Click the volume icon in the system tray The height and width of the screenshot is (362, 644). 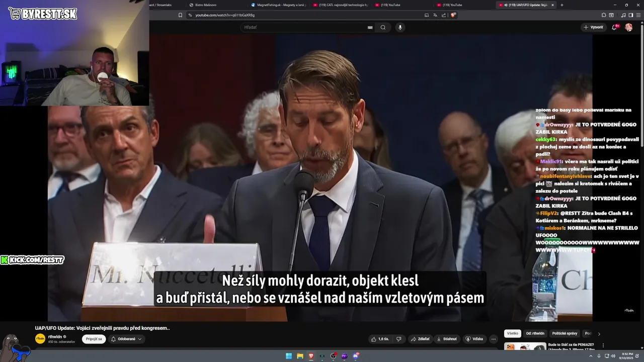(613, 356)
